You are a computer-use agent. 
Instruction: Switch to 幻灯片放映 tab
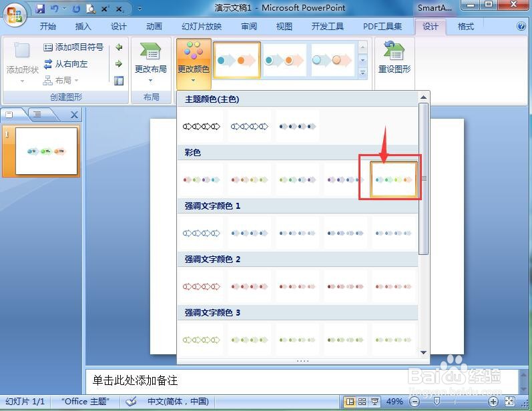(x=202, y=26)
